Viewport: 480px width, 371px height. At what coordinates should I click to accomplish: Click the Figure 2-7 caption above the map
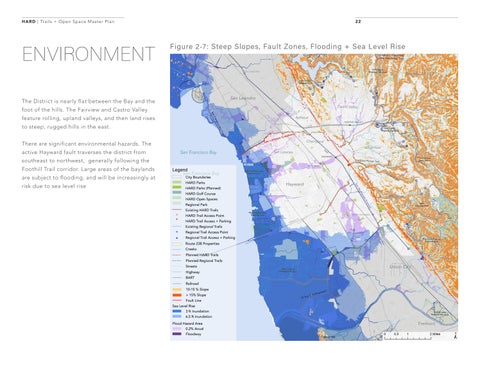click(288, 47)
